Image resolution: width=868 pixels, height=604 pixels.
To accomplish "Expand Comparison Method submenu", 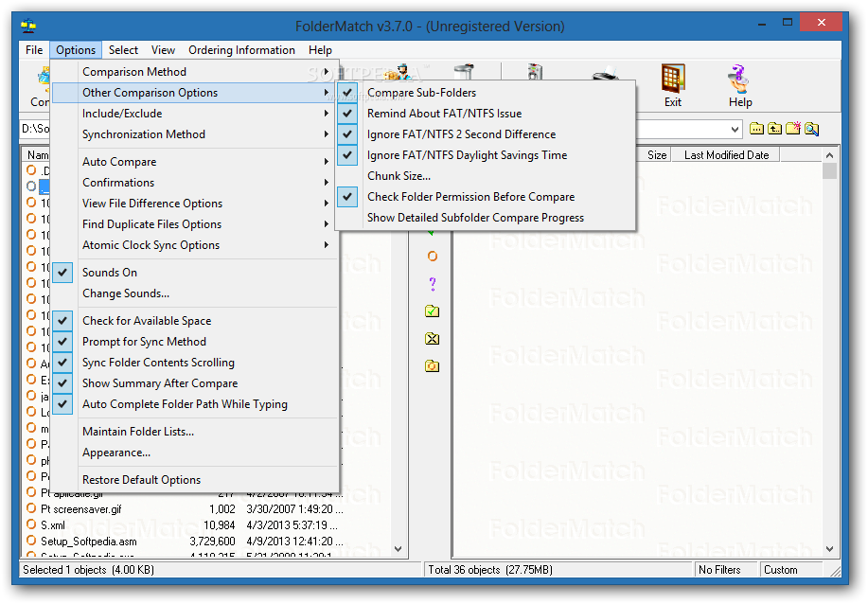I will 195,72.
